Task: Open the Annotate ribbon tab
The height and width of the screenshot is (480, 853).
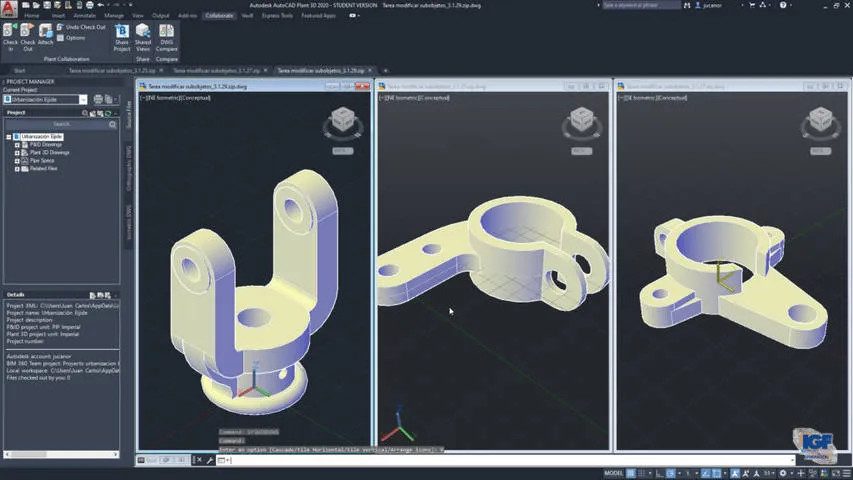Action: point(85,16)
